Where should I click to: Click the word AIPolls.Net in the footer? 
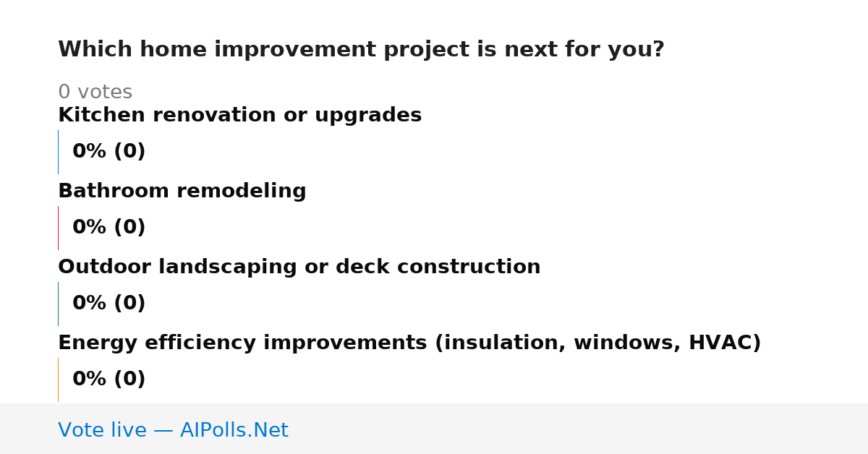click(x=234, y=430)
